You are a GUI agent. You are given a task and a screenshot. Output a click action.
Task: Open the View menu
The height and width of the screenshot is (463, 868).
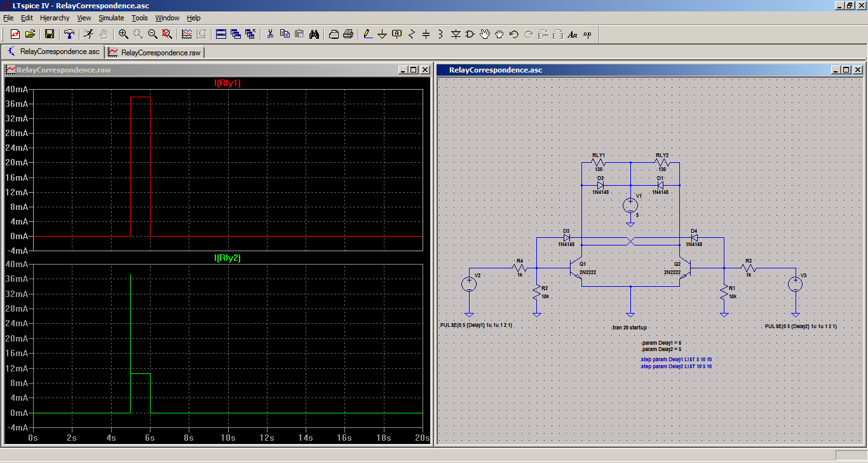(84, 18)
